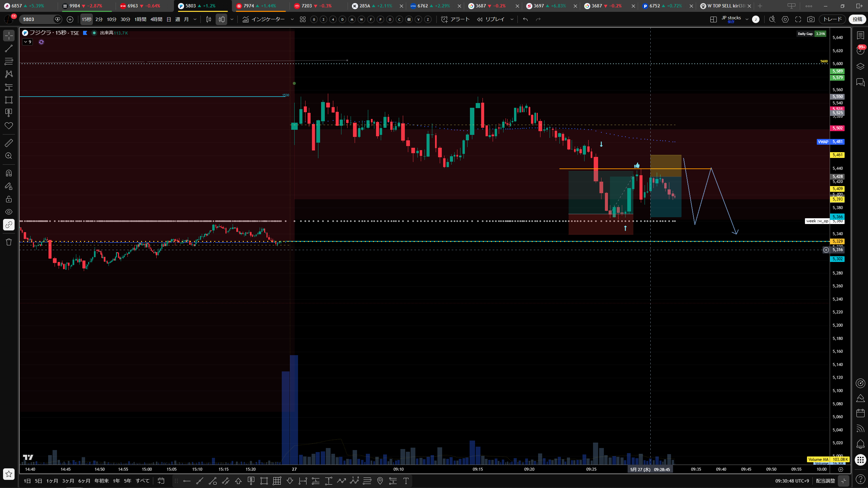Select the 15秒 interval
Viewport: 868px width, 488px height.
86,19
